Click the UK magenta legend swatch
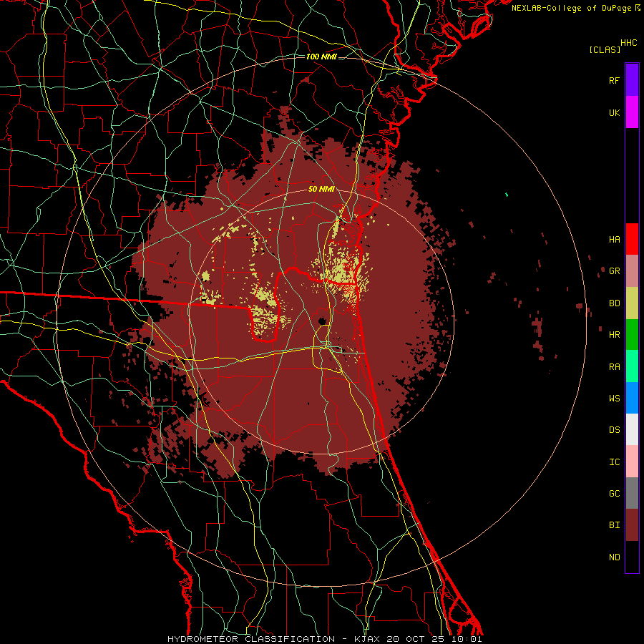Image resolution: width=644 pixels, height=644 pixels. 632,112
